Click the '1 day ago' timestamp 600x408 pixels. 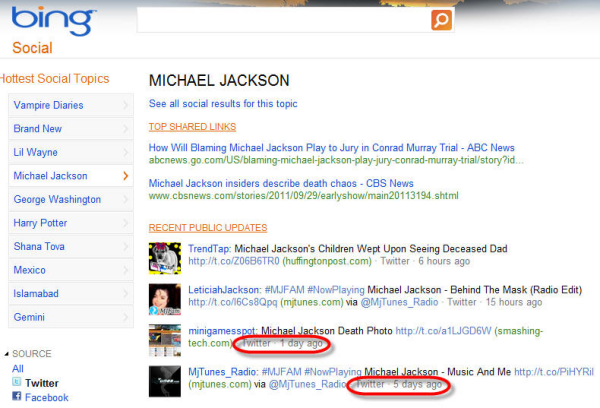click(301, 343)
